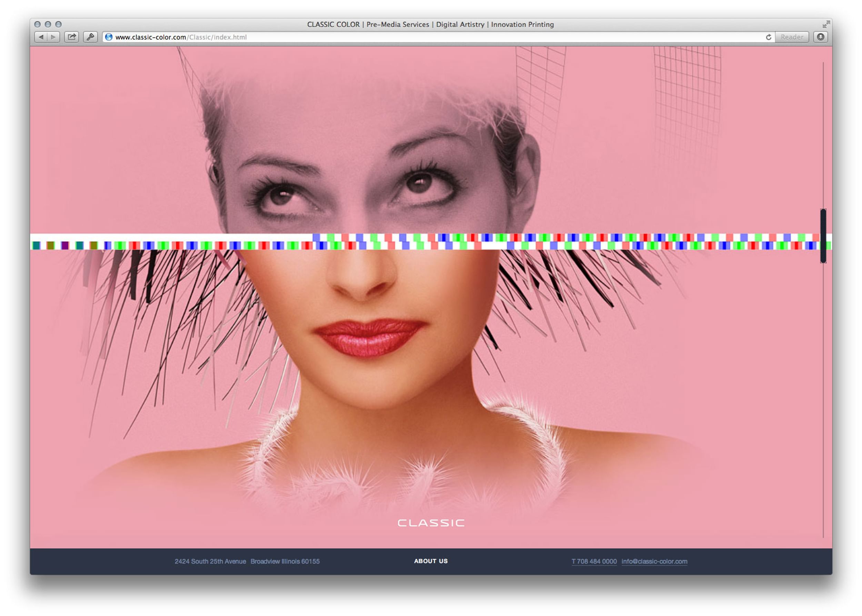Click the key-shaped passwords toolbar icon
The image size is (862, 616).
[90, 37]
